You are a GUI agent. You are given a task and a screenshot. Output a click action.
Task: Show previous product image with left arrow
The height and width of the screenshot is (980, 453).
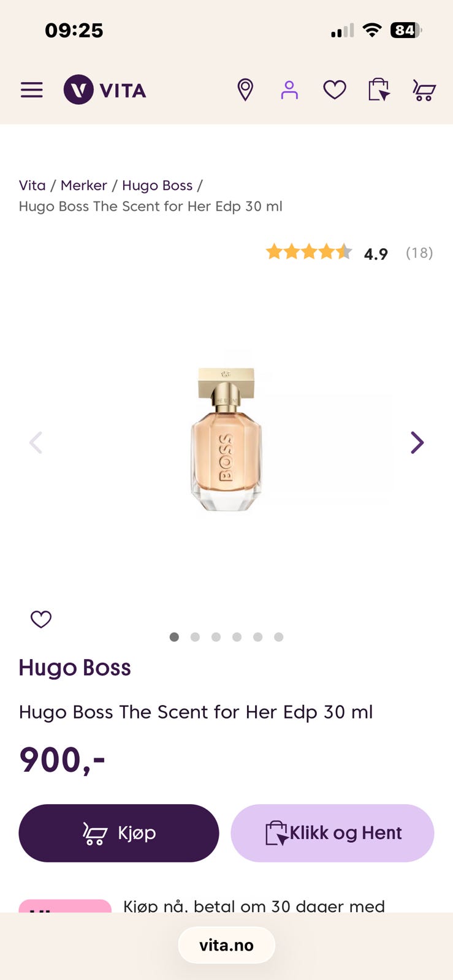click(36, 442)
